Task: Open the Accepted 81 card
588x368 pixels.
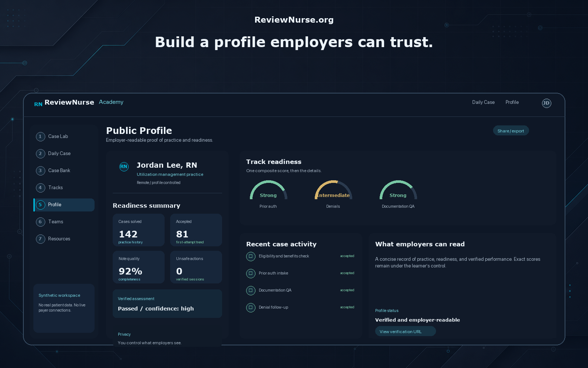Action: tap(196, 230)
